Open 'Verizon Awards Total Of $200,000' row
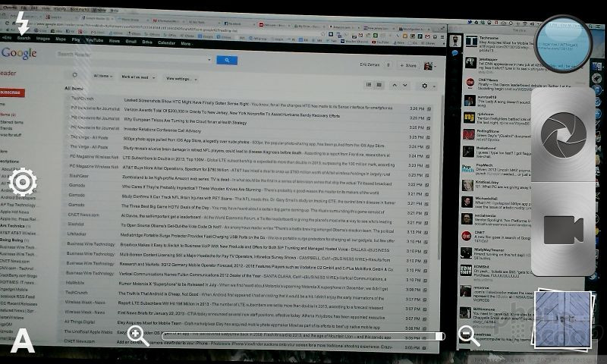 pyautogui.click(x=249, y=112)
